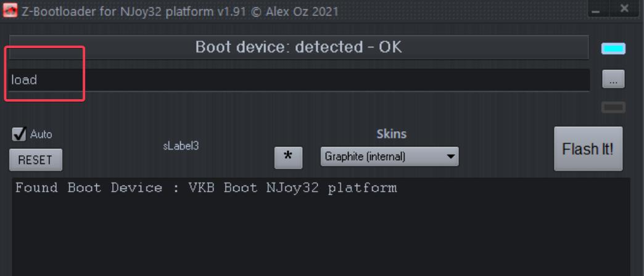Image resolution: width=644 pixels, height=276 pixels.
Task: Click the dark empty indicator below browse button
Action: click(x=613, y=107)
